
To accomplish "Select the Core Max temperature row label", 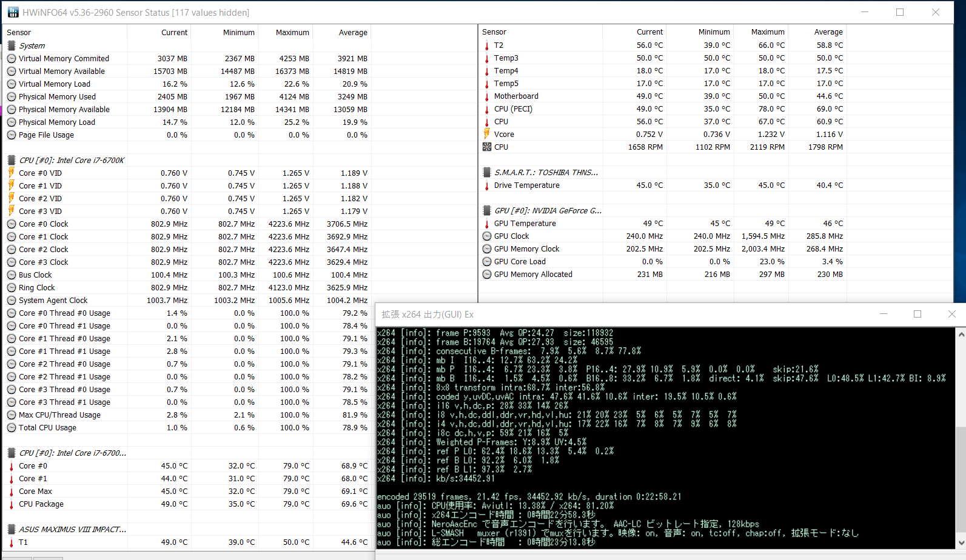I will tap(35, 491).
